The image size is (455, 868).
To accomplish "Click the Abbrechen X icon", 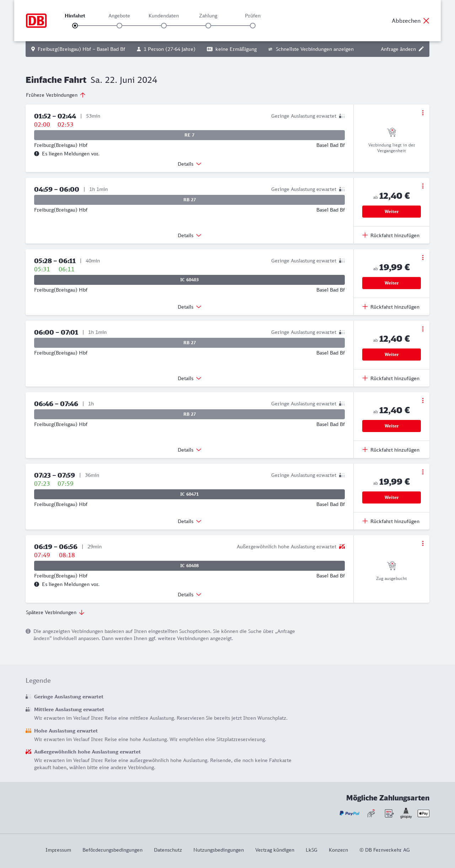I will coord(426,21).
